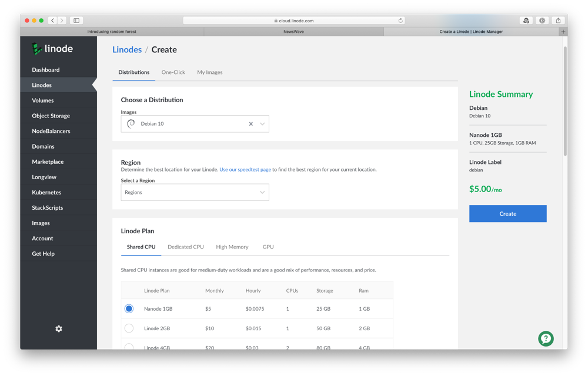
Task: Open Linodes in the sidebar
Action: pos(58,85)
